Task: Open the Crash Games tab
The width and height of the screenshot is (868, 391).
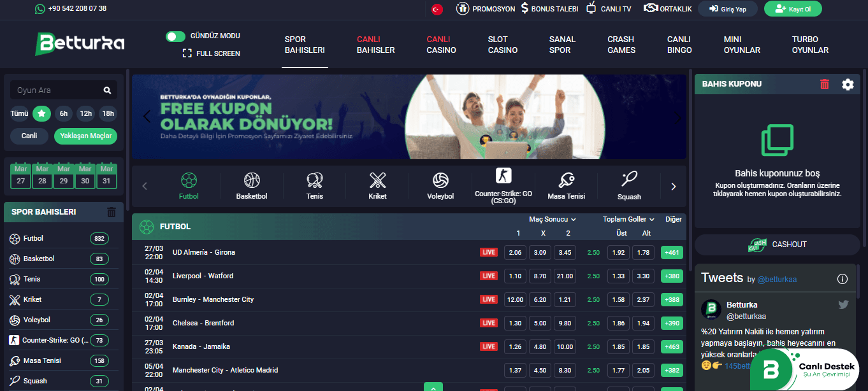Action: (x=621, y=45)
